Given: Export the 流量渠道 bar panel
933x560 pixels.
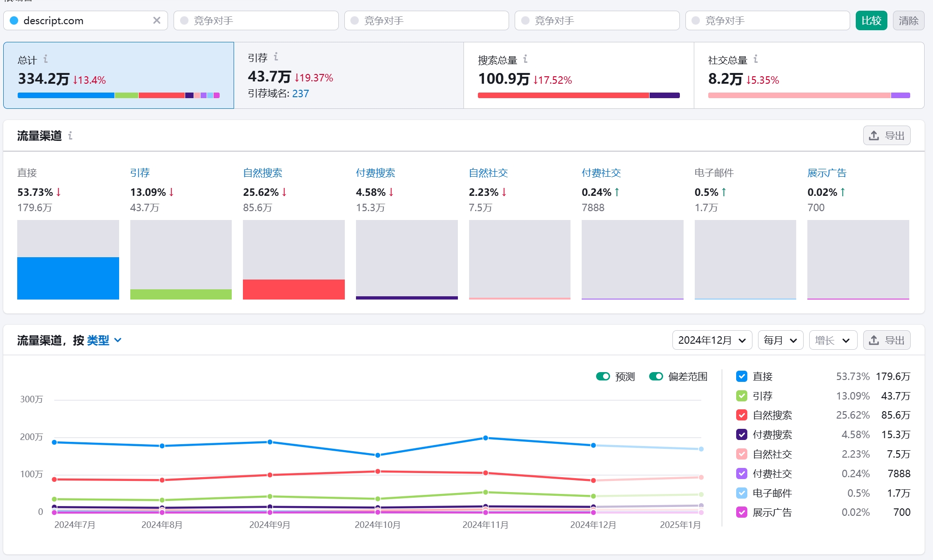Looking at the screenshot, I should [886, 136].
